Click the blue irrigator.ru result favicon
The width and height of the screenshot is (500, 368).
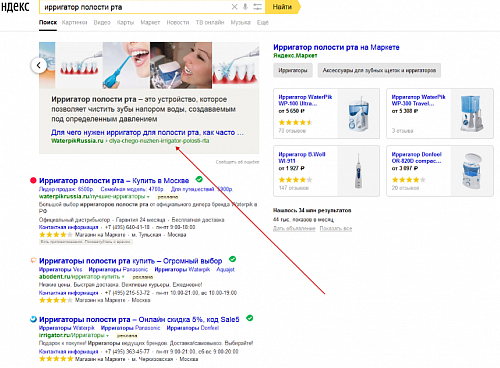[33, 319]
